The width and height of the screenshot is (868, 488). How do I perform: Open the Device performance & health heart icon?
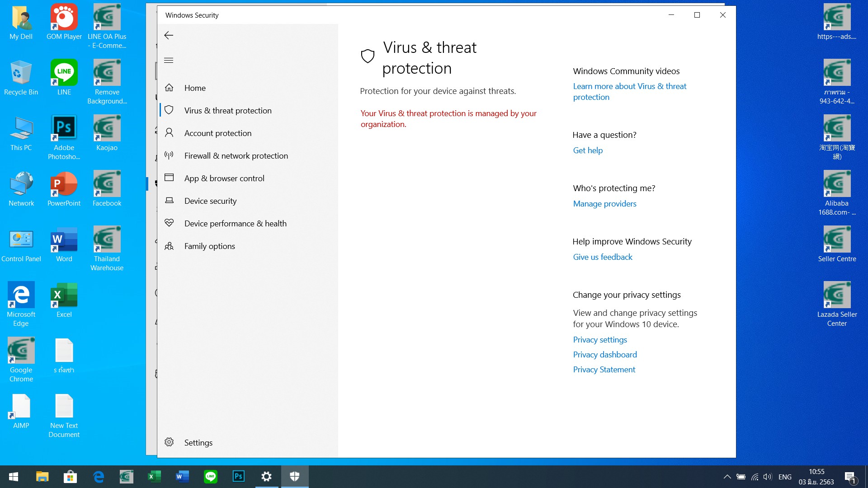coord(169,223)
